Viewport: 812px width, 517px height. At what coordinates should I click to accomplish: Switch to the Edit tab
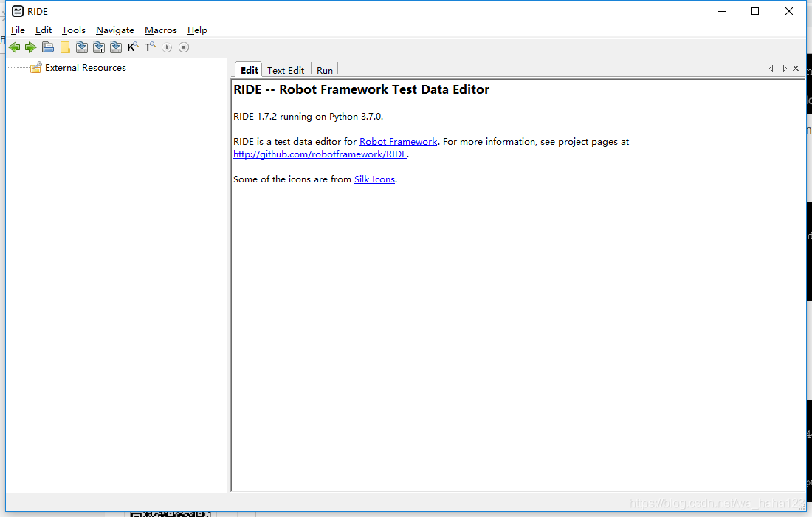(249, 70)
